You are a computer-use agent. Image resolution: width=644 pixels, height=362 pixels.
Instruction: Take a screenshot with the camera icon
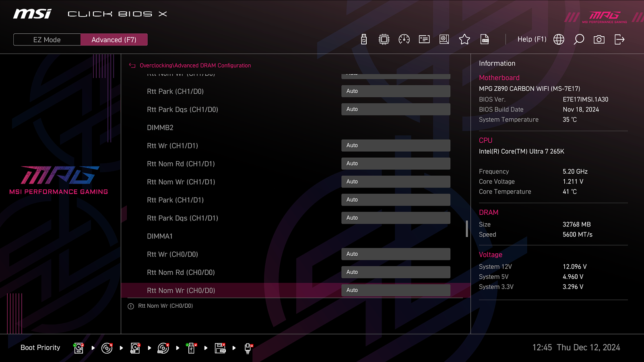click(599, 39)
